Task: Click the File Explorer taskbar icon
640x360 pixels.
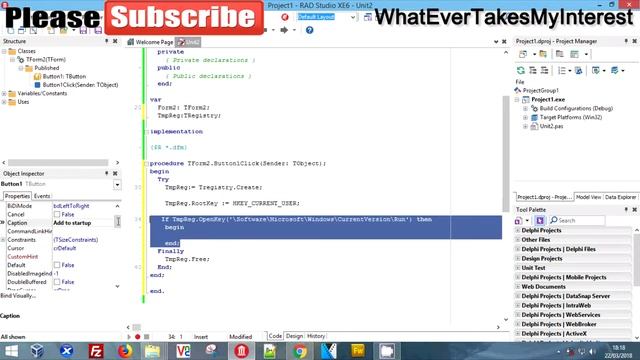Action: [x=152, y=351]
